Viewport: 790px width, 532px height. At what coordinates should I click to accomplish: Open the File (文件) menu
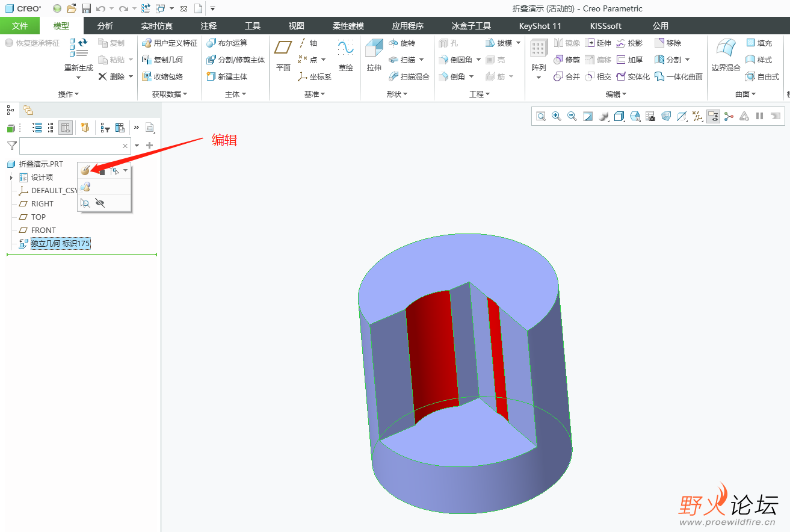click(20, 26)
